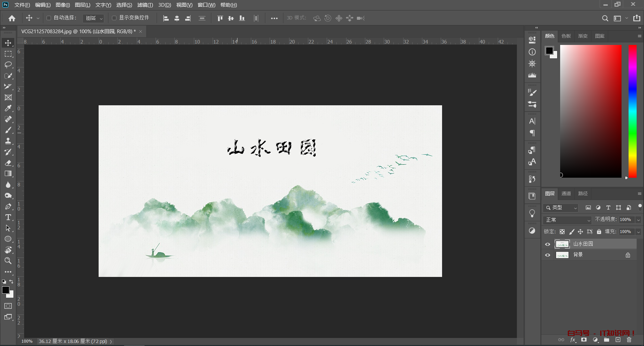Open the 图层 auto-select dropdown
This screenshot has width=644, height=346.
(94, 18)
